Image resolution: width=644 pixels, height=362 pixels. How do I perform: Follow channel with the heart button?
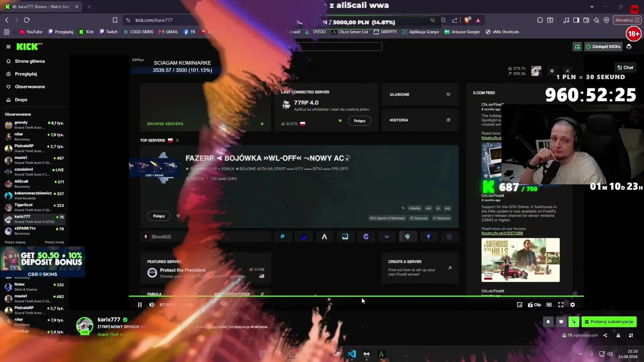561,322
